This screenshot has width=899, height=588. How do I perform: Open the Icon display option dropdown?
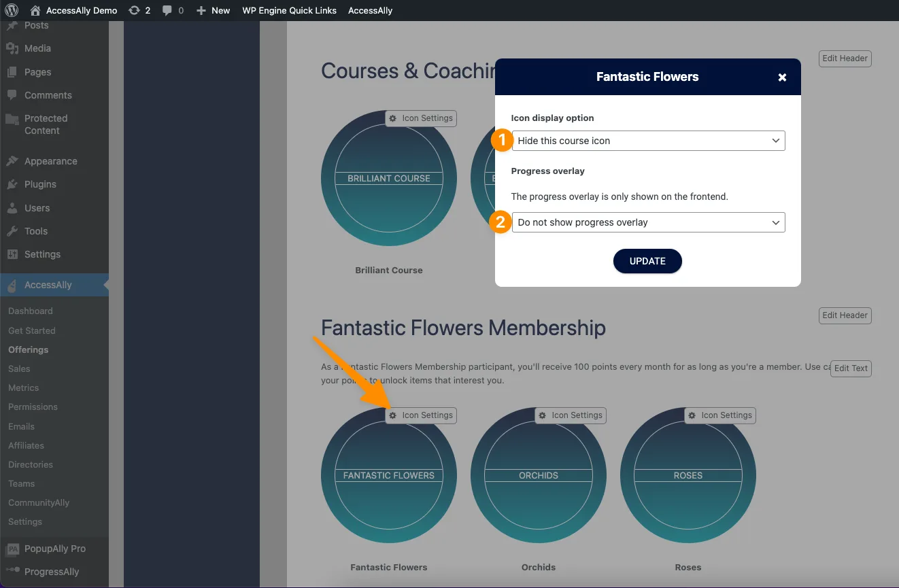coord(648,141)
